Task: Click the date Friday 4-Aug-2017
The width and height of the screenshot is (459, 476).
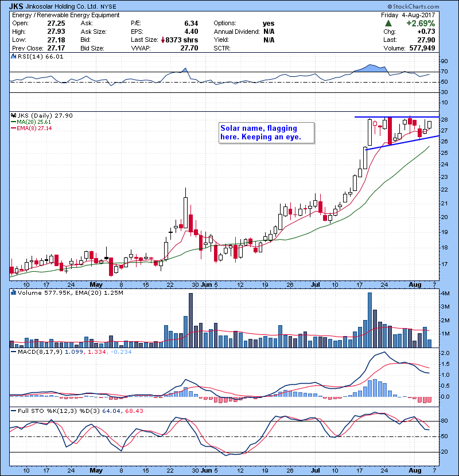Action: coord(408,15)
